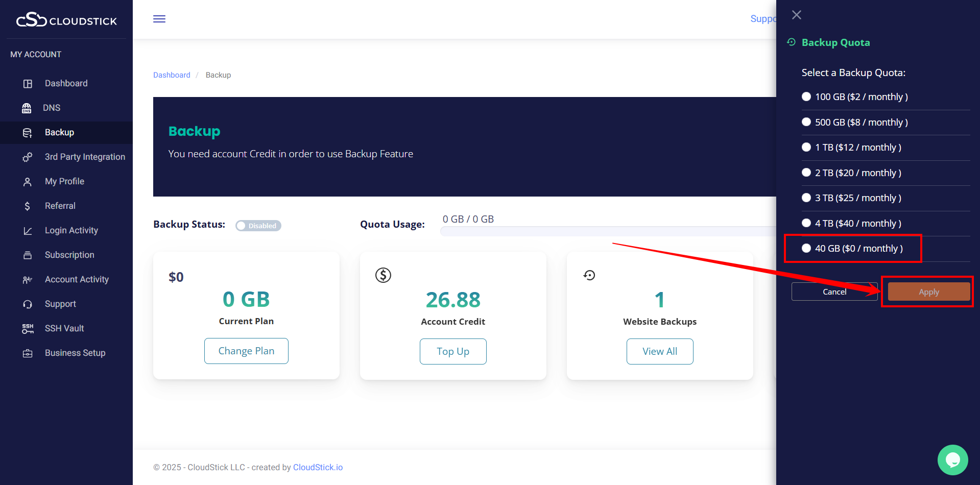Toggle the Backup Status switch
Image resolution: width=980 pixels, height=485 pixels.
pos(258,226)
